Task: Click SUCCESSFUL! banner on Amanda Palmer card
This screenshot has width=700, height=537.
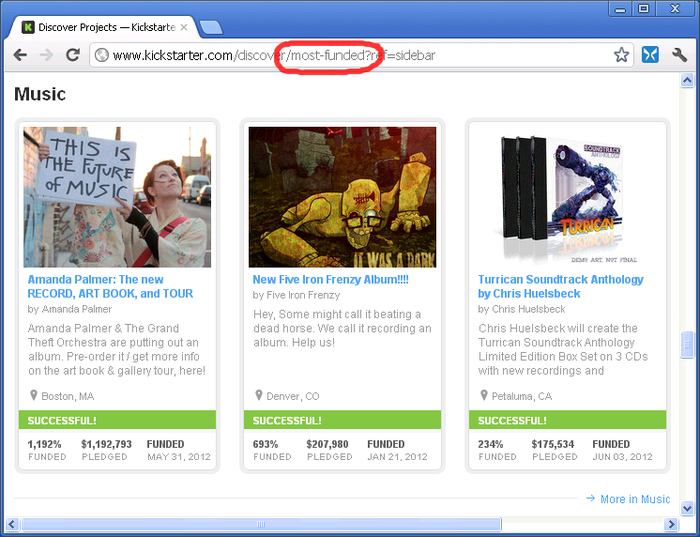Action: point(117,420)
